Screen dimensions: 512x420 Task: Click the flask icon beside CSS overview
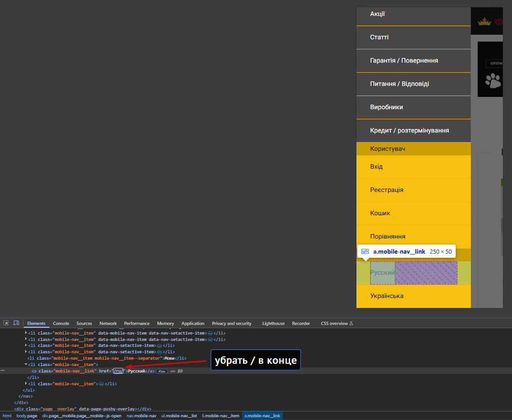tap(351, 324)
